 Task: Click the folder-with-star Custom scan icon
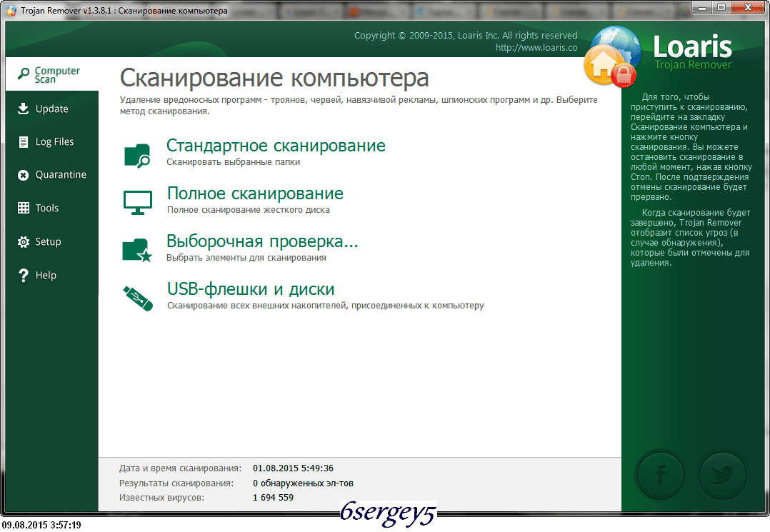137,251
